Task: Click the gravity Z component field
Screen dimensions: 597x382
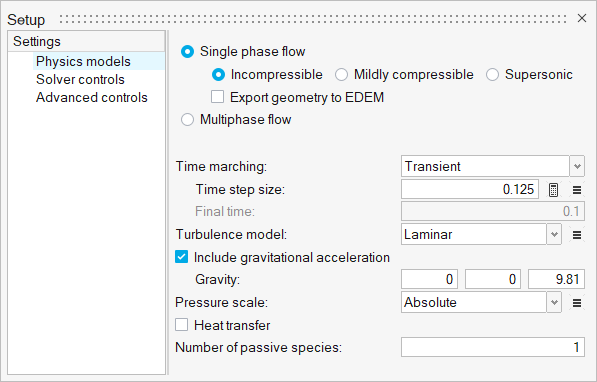Action: coord(556,279)
